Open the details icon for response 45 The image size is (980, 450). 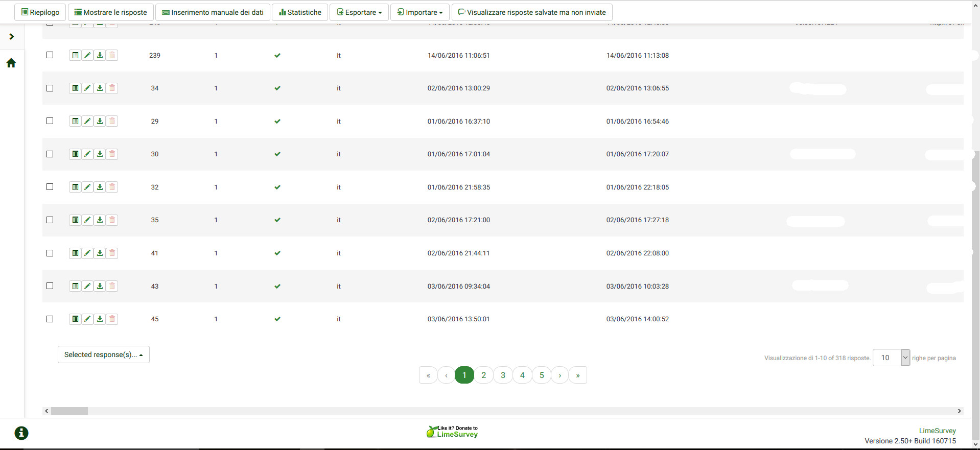point(75,319)
